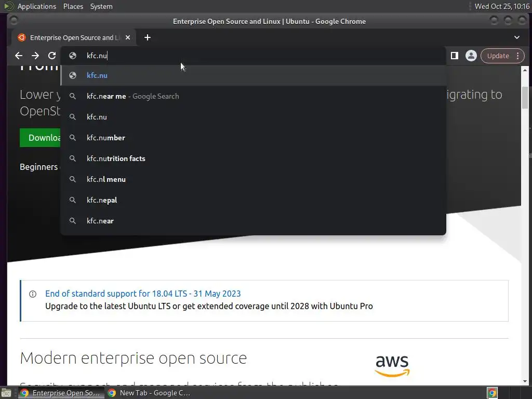Open the Places menu

tap(73, 6)
